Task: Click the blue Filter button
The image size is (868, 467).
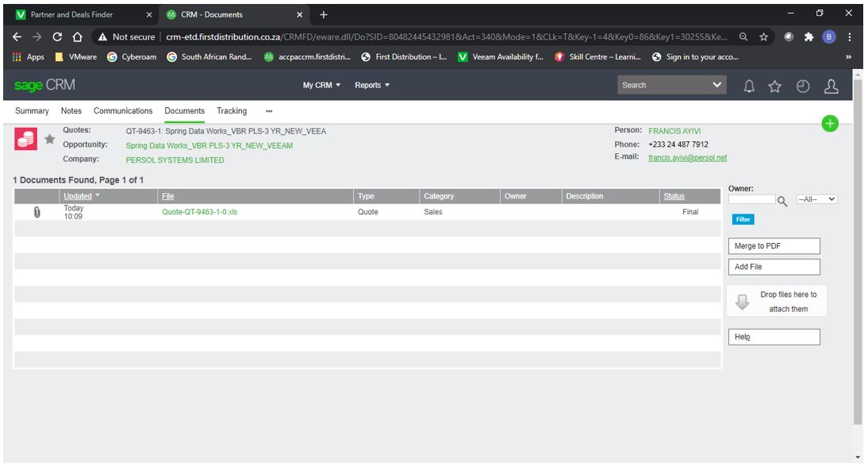Action: [x=743, y=219]
